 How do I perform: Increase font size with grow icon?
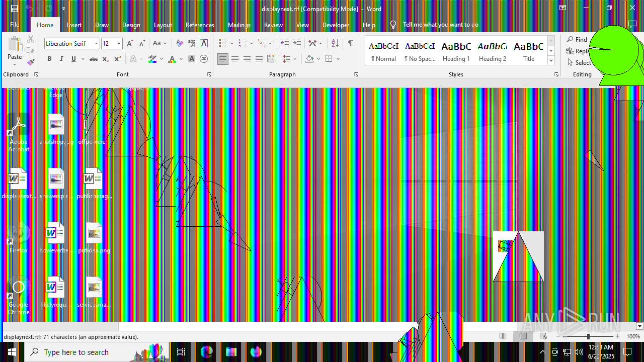pos(130,44)
